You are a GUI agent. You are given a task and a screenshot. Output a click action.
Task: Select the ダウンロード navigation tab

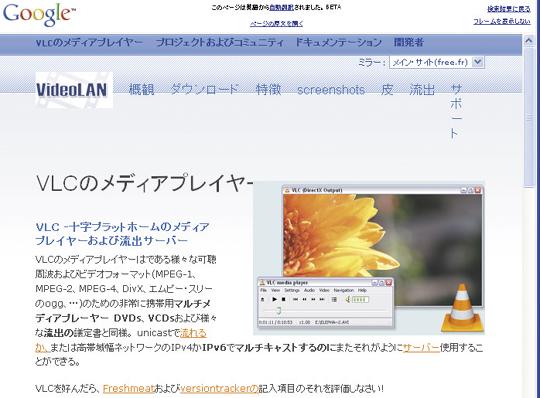205,90
